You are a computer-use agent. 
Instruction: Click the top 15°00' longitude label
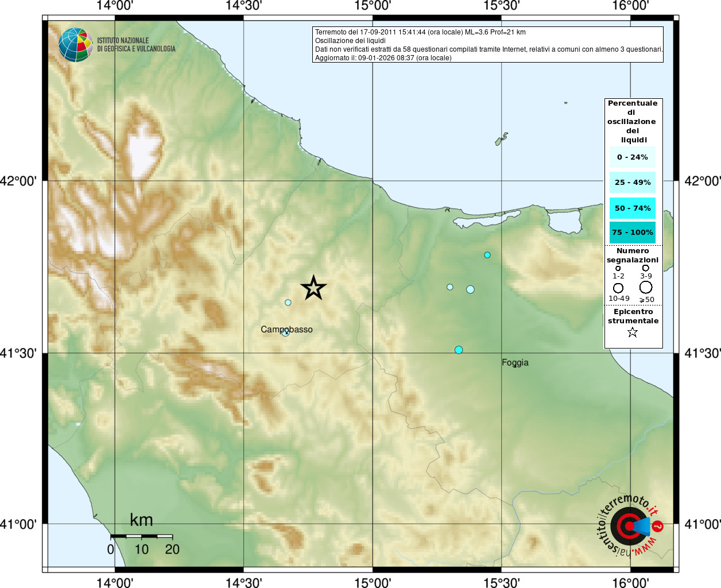pyautogui.click(x=373, y=6)
